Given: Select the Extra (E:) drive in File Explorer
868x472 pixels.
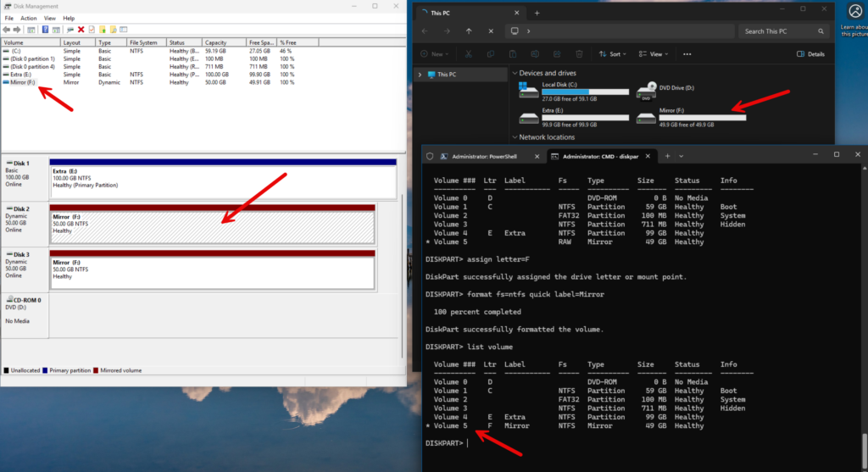Looking at the screenshot, I should click(x=574, y=117).
